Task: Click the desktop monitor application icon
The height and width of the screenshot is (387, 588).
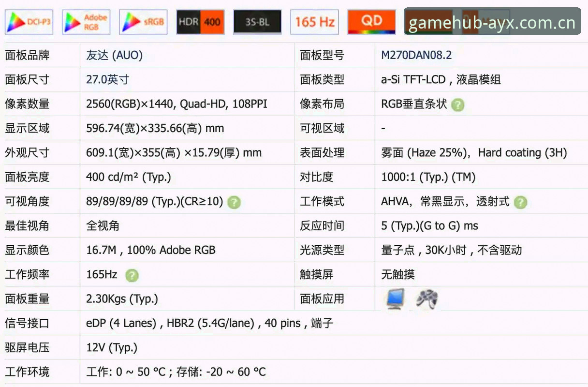Action: tap(396, 299)
